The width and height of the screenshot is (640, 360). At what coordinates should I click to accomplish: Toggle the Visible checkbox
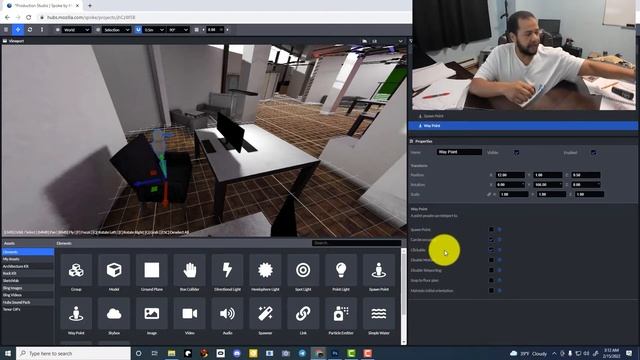(x=517, y=153)
